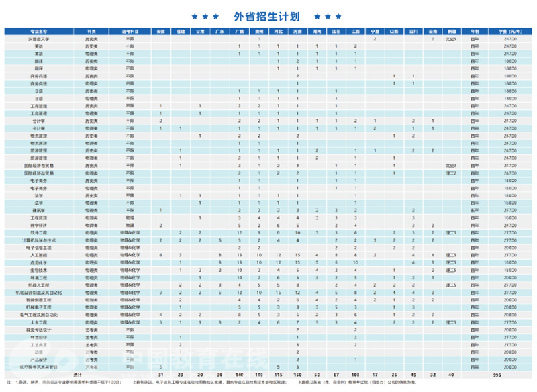Click the 产品设计 major name
537x392 pixels.
39,360
